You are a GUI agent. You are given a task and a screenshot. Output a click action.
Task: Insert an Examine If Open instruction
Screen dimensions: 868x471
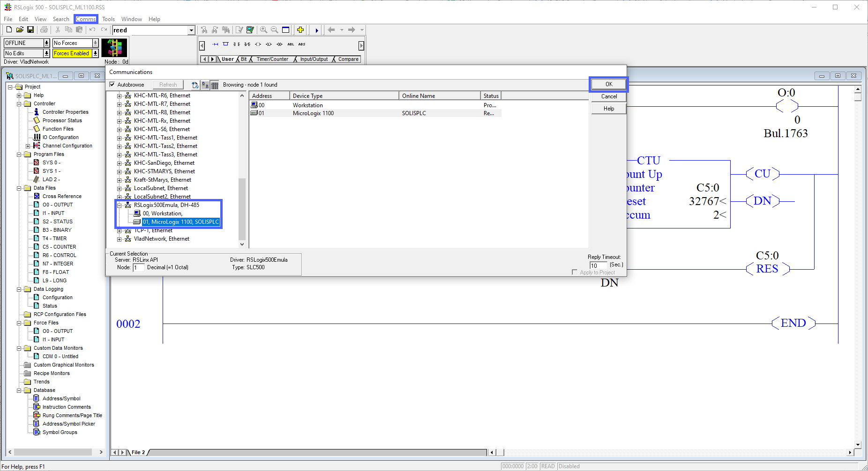pyautogui.click(x=247, y=44)
